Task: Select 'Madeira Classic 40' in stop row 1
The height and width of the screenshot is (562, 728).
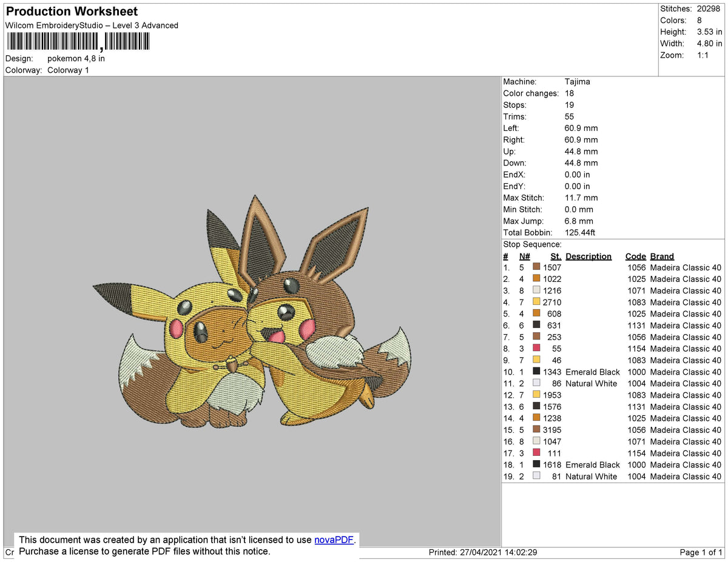Action: 686,267
